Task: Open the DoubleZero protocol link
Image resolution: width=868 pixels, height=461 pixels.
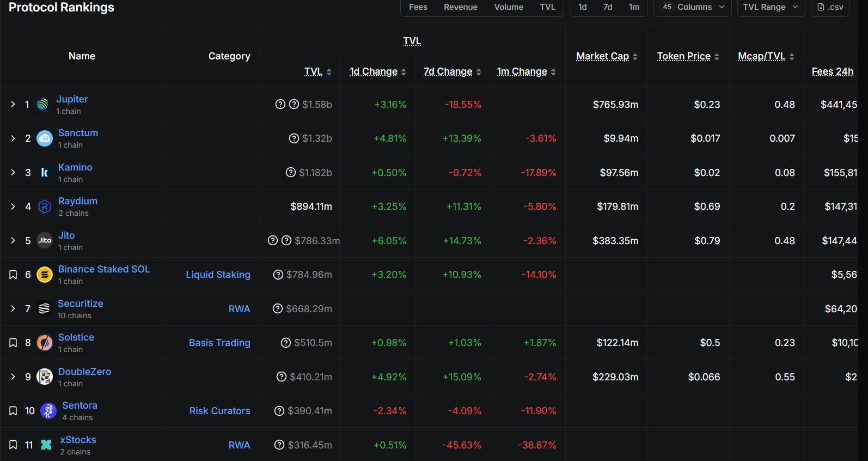Action: [85, 372]
